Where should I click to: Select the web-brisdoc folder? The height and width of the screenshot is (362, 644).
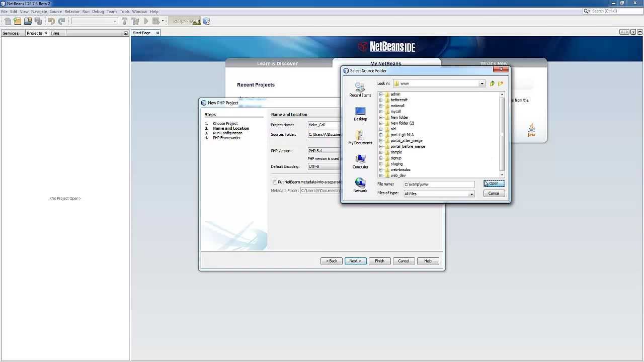pos(400,169)
